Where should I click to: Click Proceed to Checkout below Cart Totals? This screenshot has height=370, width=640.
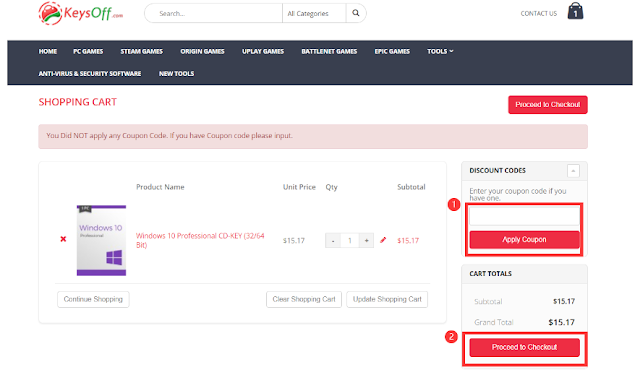pos(524,347)
